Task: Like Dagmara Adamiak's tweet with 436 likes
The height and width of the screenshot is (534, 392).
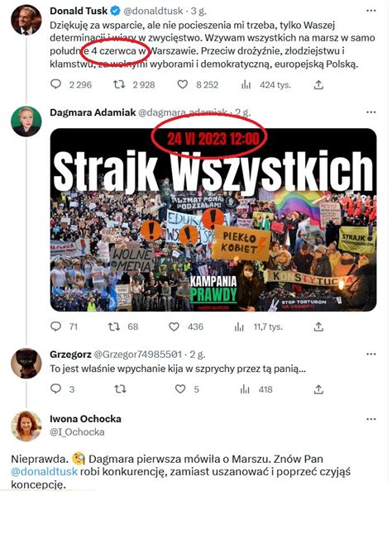Action: [174, 327]
